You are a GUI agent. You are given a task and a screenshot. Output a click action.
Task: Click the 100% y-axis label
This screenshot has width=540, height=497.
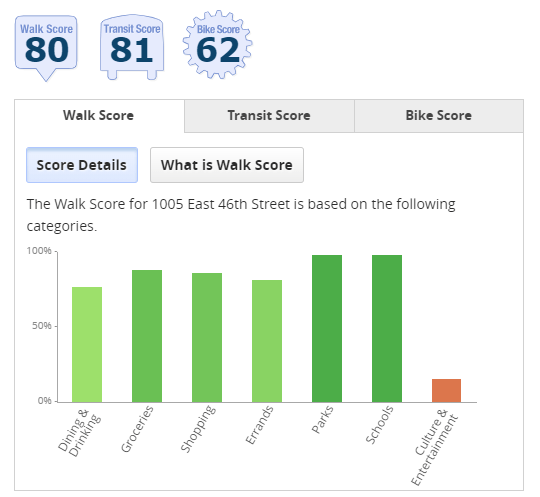(39, 251)
